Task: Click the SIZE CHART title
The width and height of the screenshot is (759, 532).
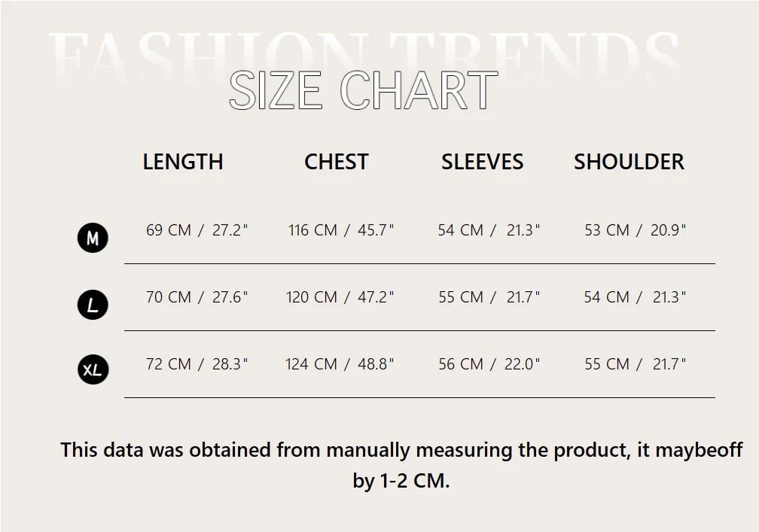Action: click(x=363, y=90)
